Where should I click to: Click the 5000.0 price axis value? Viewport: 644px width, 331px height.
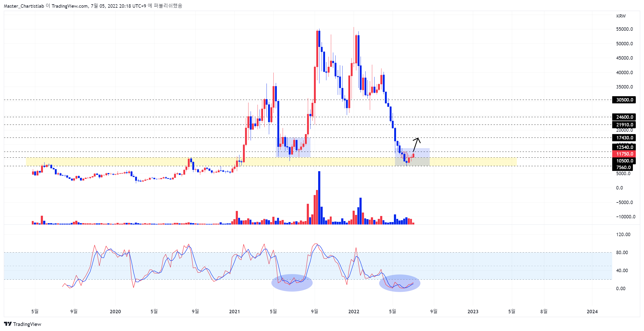(623, 174)
